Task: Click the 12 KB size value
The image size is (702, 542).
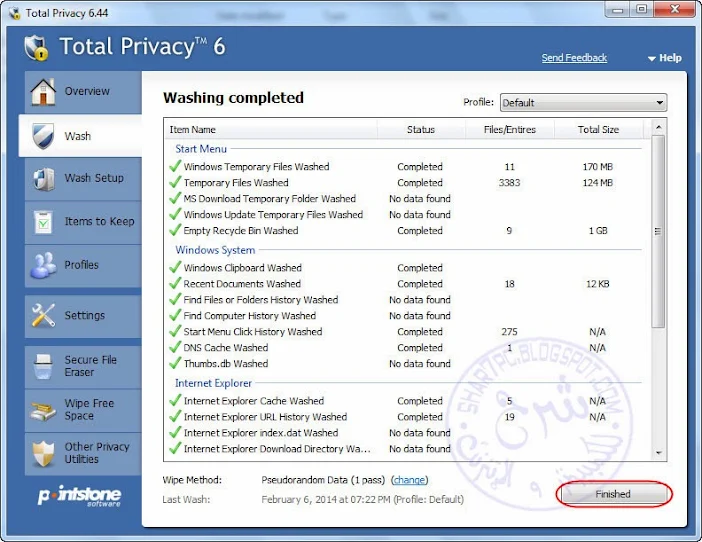Action: 598,284
